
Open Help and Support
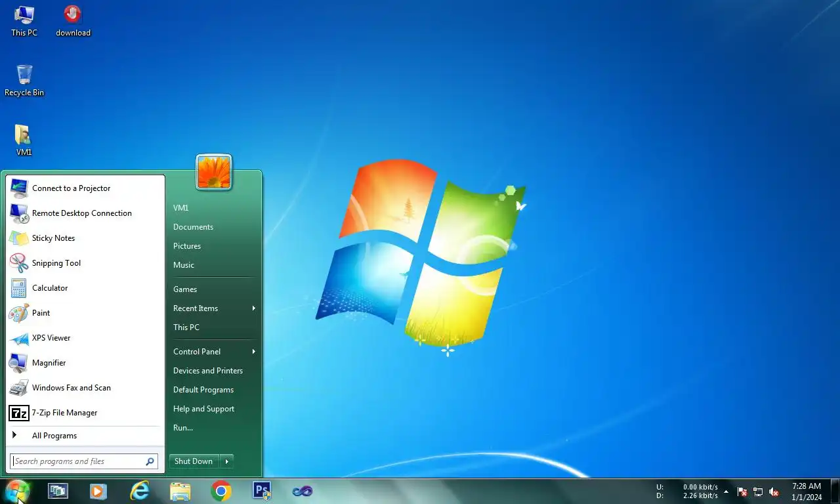[214, 409]
